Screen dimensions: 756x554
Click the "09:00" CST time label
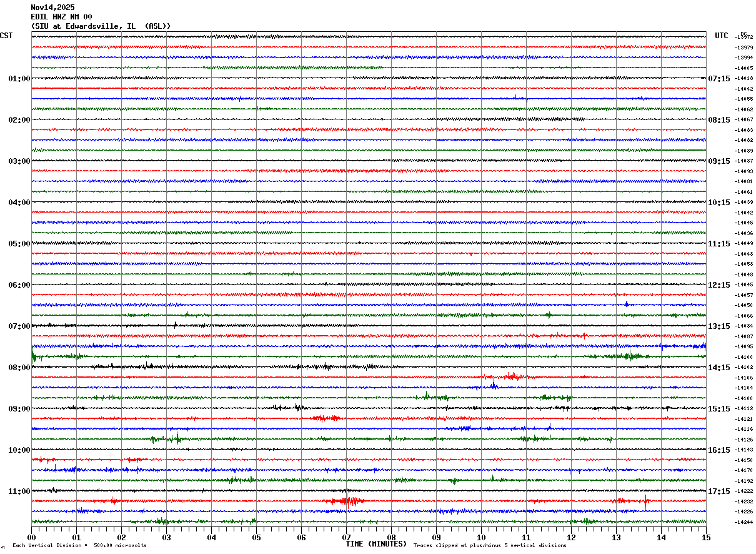(19, 409)
